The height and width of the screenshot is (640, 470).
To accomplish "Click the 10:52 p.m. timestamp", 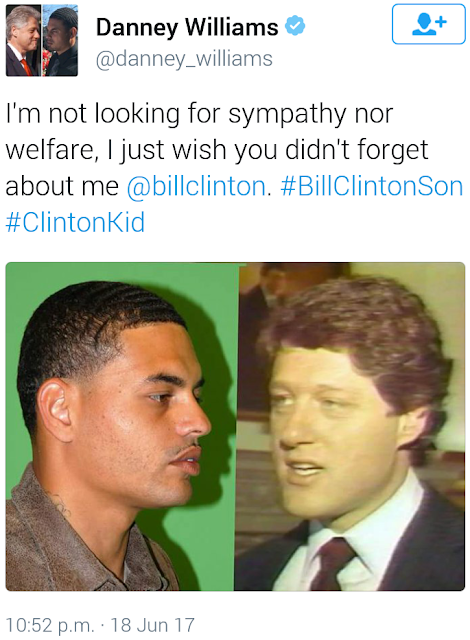I will (50, 625).
